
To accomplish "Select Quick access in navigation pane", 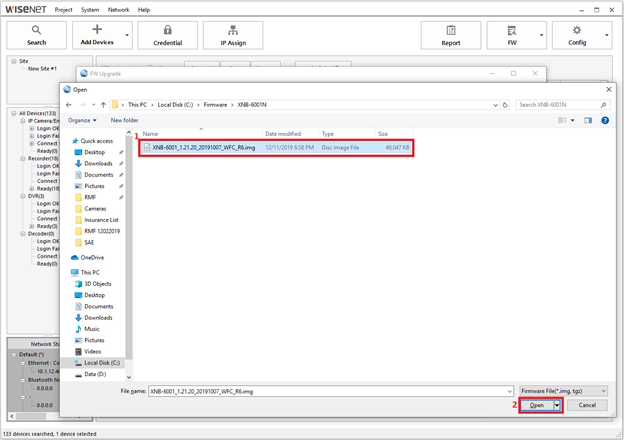I will coord(97,141).
